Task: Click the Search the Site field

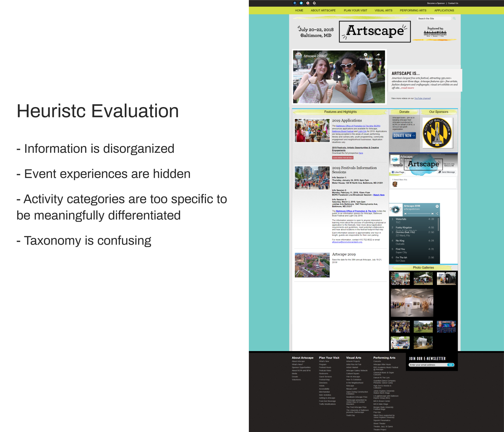Action: click(434, 19)
